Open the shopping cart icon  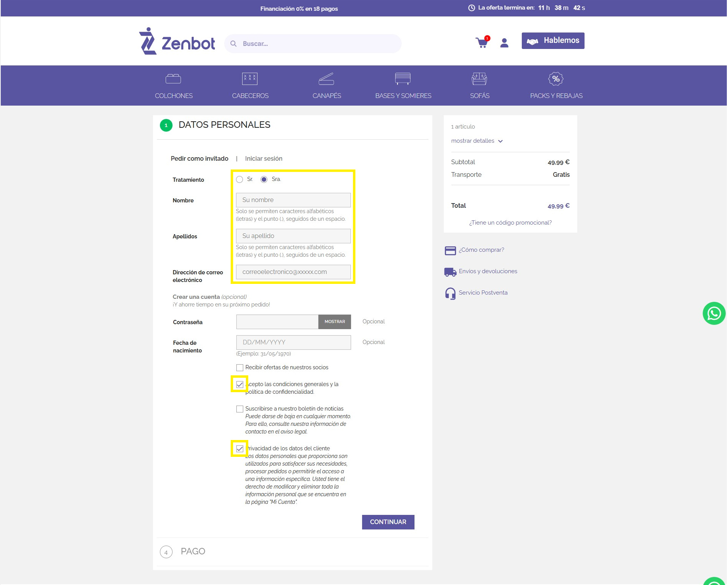482,42
